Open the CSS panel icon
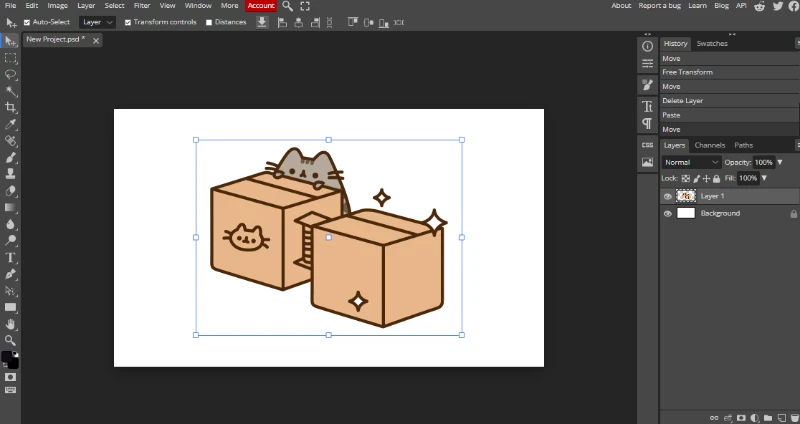The height and width of the screenshot is (424, 800). 647,145
